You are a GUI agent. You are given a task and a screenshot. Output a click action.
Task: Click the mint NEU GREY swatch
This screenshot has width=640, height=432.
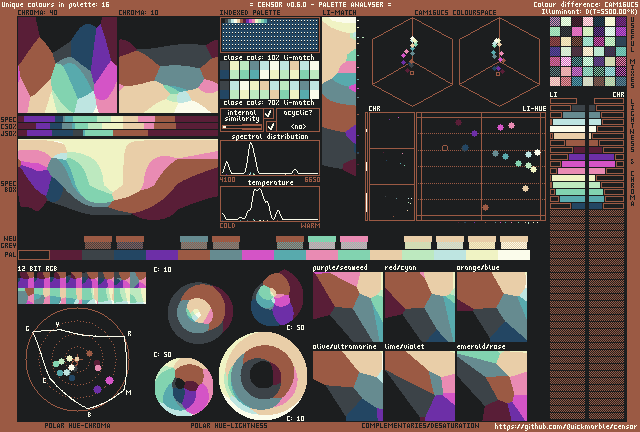pyautogui.click(x=322, y=243)
